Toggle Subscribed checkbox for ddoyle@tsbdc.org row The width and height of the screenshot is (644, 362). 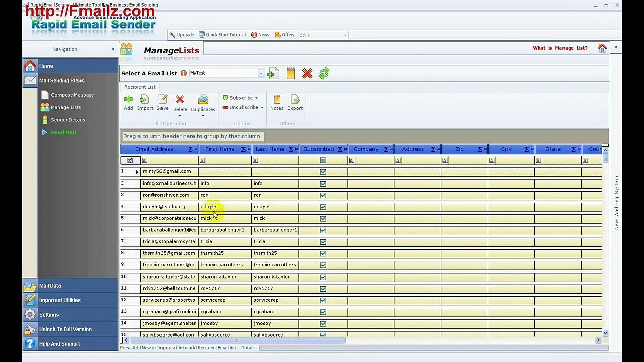tap(323, 207)
